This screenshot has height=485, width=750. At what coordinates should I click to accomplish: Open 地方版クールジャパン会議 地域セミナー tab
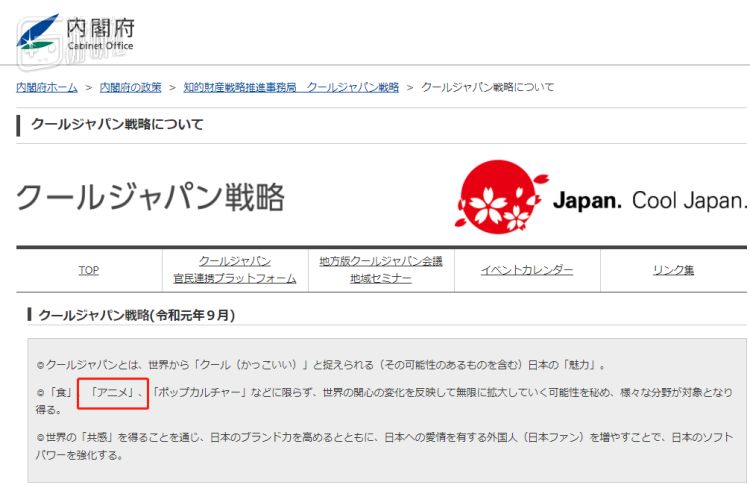tap(381, 270)
